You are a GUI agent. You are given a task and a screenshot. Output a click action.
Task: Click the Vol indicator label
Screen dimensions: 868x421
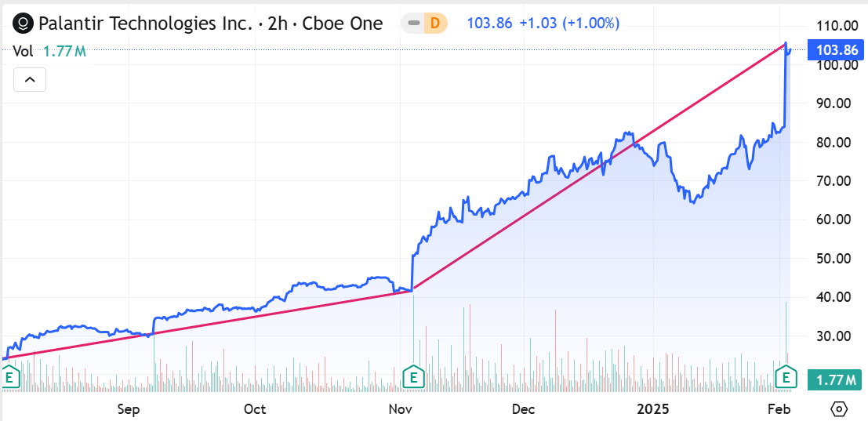click(x=24, y=52)
